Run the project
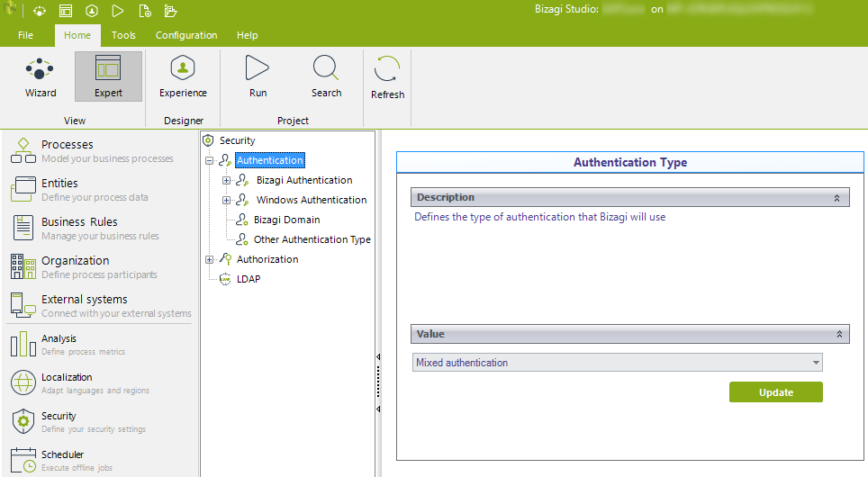This screenshot has width=868, height=477. pyautogui.click(x=258, y=76)
